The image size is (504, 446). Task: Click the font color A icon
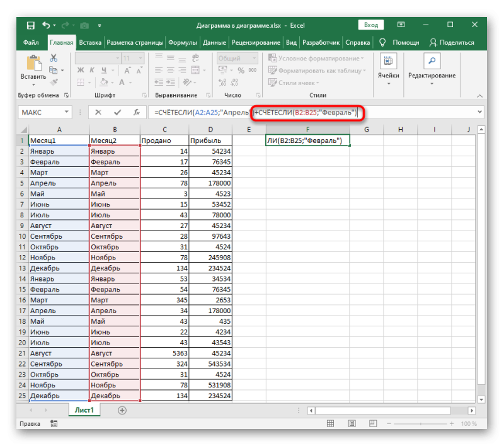tap(122, 83)
